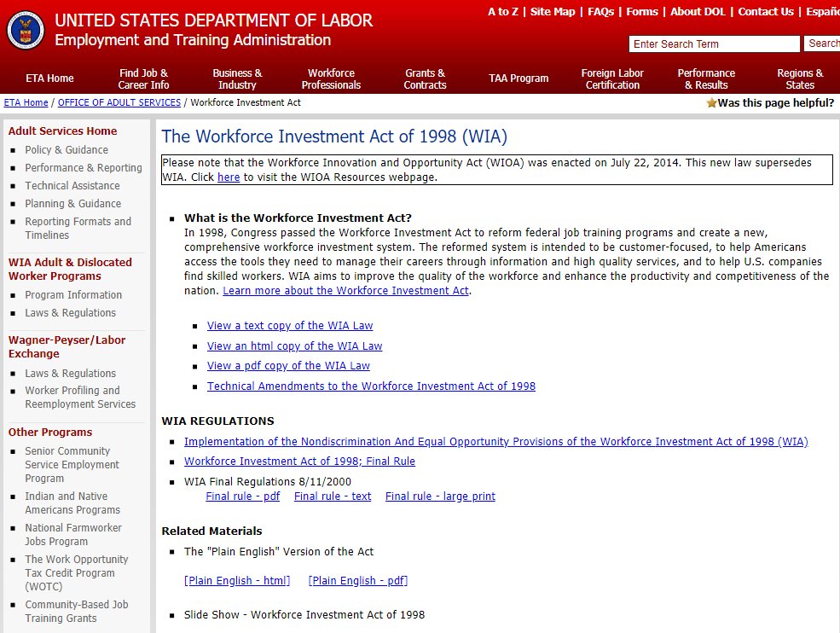
Task: Open Workforce Professionals menu
Action: pyautogui.click(x=331, y=78)
